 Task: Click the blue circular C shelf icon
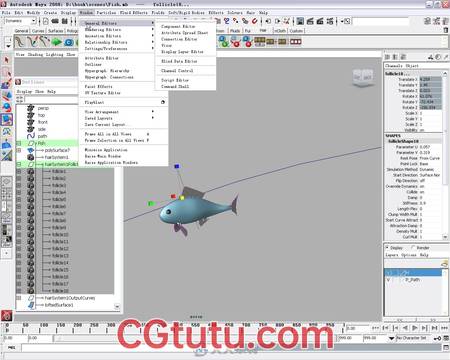point(69,42)
